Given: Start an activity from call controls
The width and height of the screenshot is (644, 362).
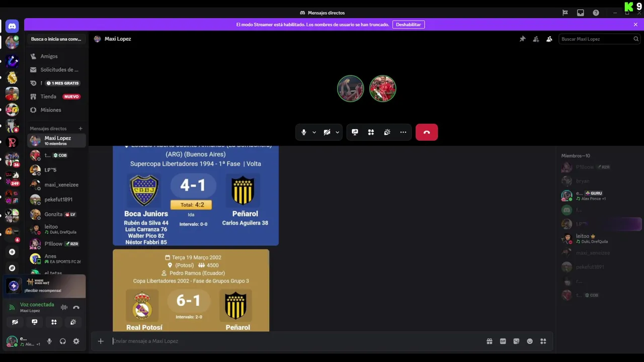Looking at the screenshot, I should click(371, 132).
